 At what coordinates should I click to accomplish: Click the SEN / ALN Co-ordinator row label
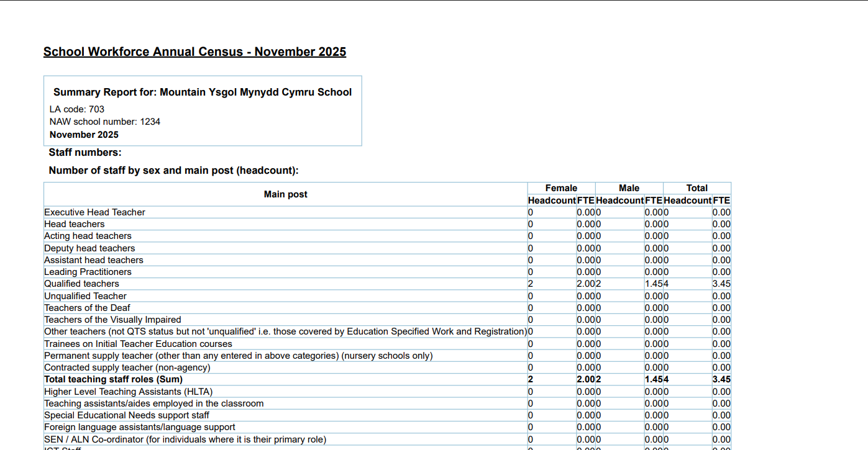pos(185,439)
